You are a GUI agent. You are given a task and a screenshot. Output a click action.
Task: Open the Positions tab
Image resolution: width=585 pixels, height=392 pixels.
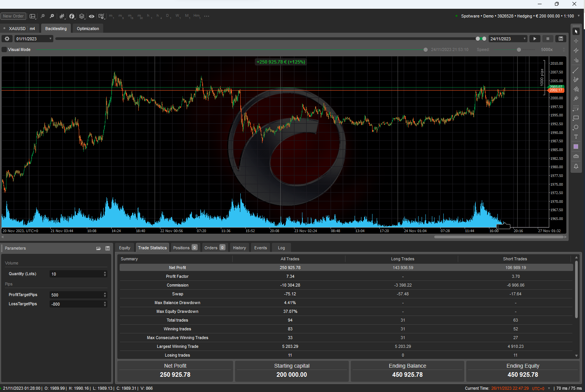[x=185, y=248]
